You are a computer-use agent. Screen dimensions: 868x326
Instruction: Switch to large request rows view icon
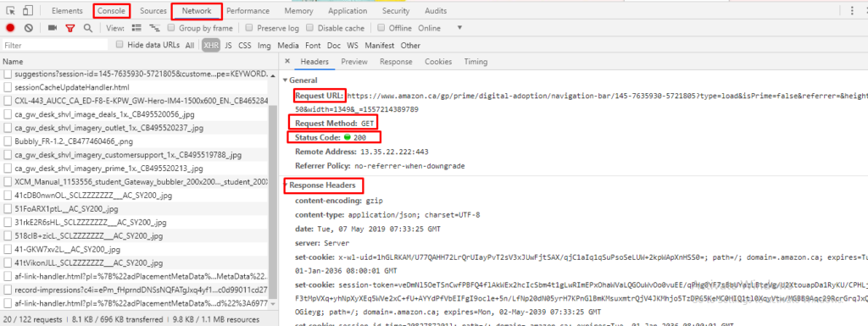click(x=136, y=28)
